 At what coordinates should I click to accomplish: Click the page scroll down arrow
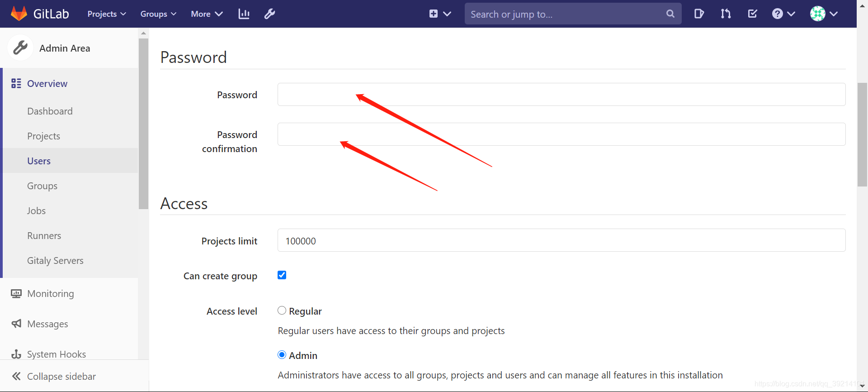[x=863, y=386]
